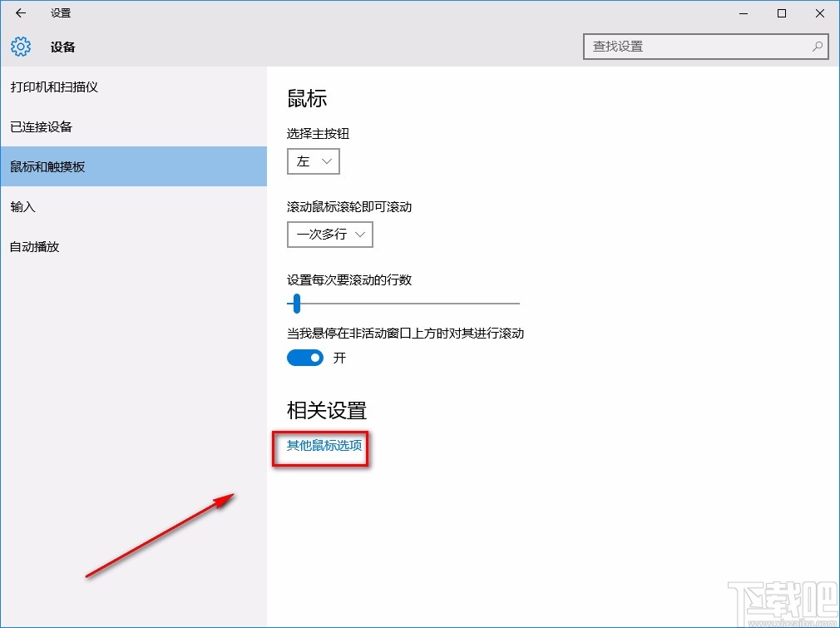Image resolution: width=840 pixels, height=628 pixels.
Task: Open 其他鼠标选项 link
Action: [324, 446]
